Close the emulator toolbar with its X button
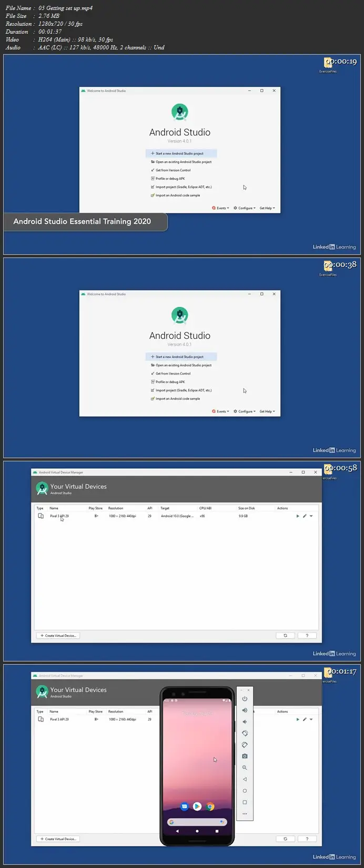The height and width of the screenshot is (868, 364). pos(249,690)
